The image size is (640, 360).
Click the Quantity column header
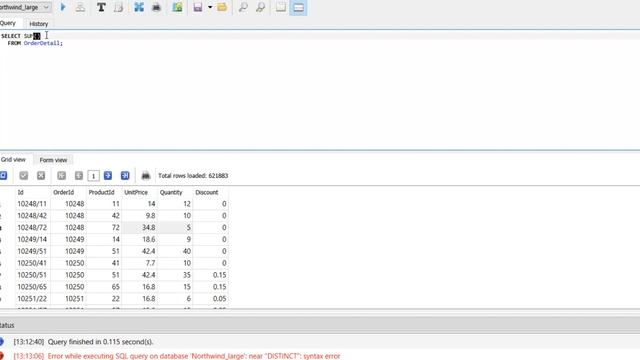click(175, 192)
